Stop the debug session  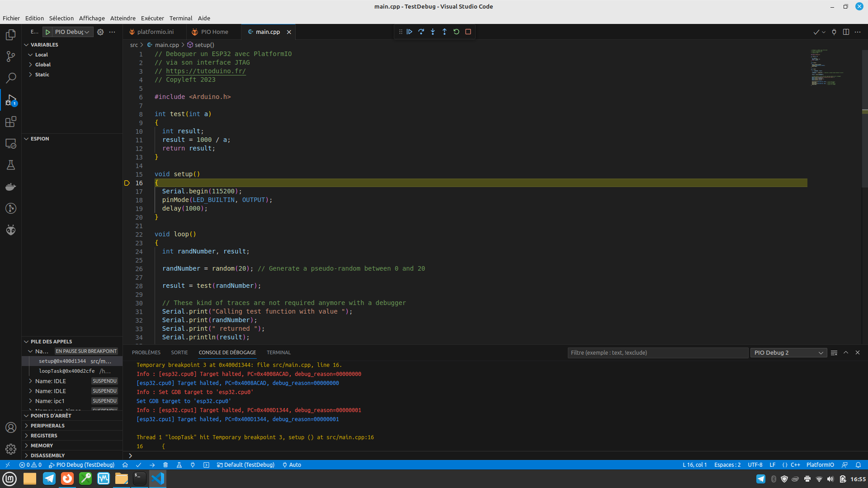tap(468, 32)
